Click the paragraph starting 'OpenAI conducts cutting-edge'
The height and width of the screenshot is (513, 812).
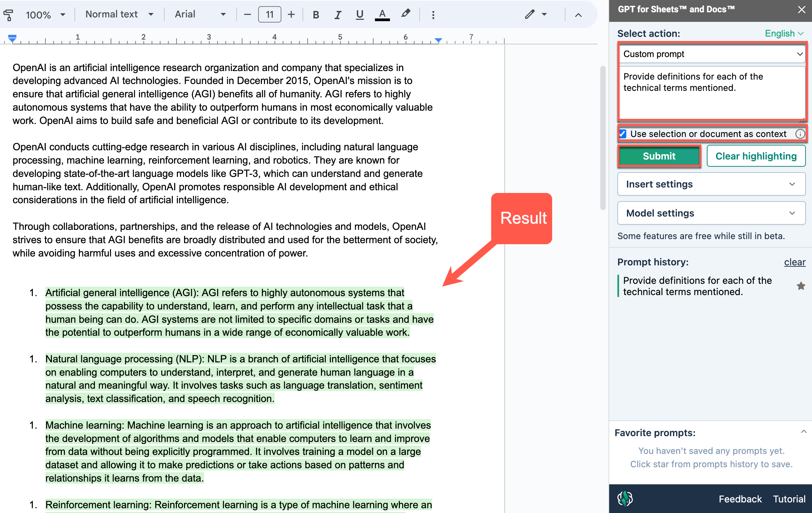tap(218, 174)
